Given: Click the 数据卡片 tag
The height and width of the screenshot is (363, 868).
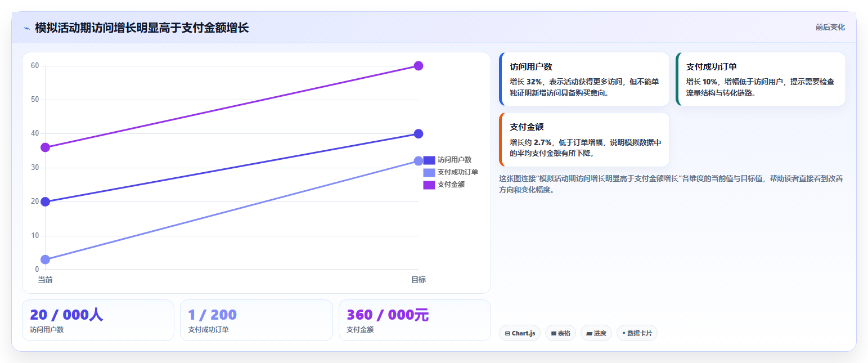Looking at the screenshot, I should click(637, 333).
